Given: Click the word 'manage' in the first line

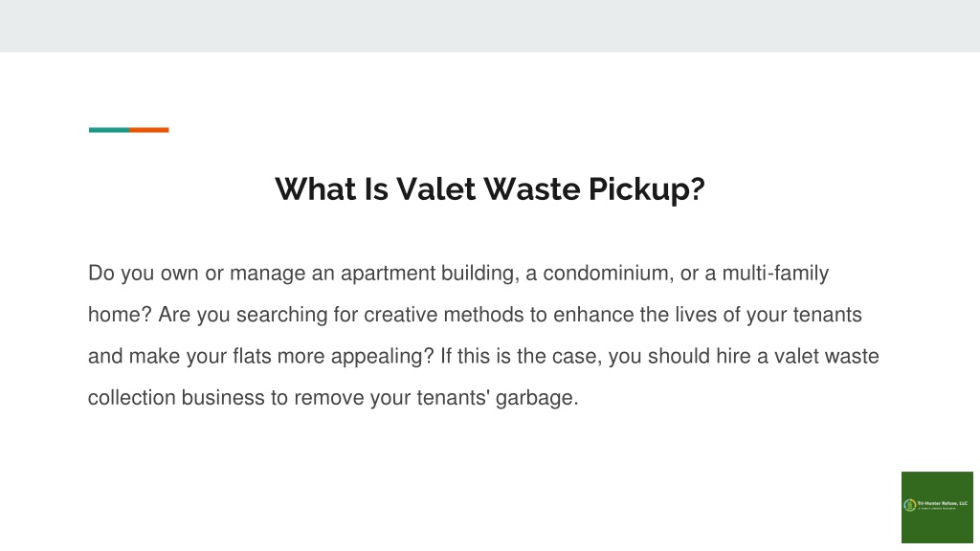Looking at the screenshot, I should 268,274.
